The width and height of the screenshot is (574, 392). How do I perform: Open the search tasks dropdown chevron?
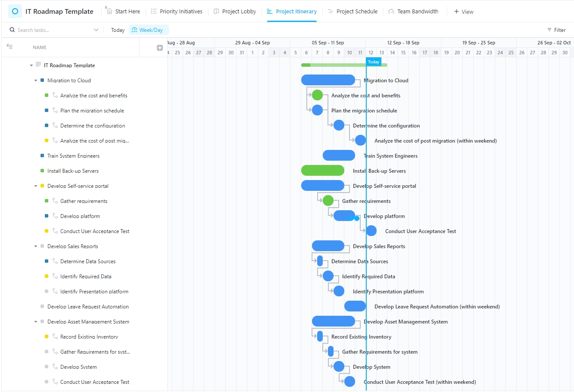pos(96,30)
